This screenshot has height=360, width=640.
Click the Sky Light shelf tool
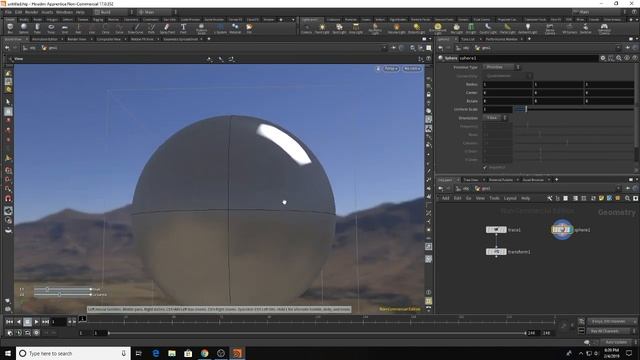(x=456, y=28)
